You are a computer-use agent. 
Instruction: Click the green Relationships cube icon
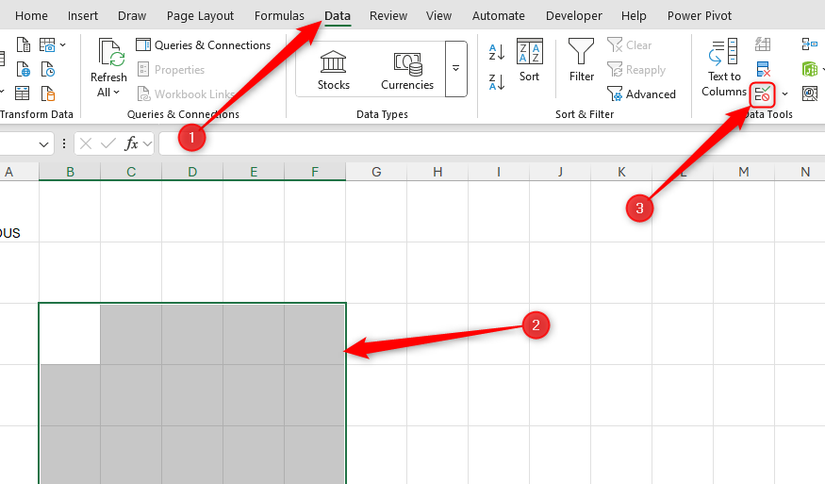809,69
